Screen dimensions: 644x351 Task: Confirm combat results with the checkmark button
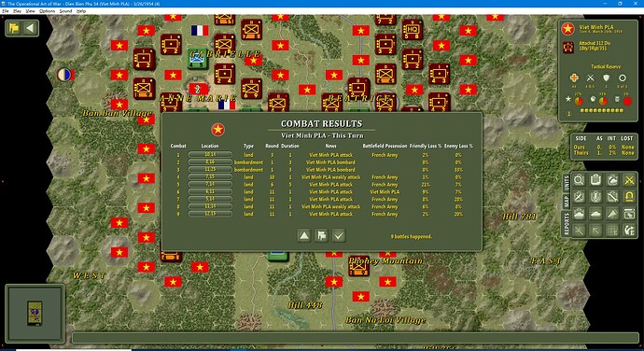[339, 235]
